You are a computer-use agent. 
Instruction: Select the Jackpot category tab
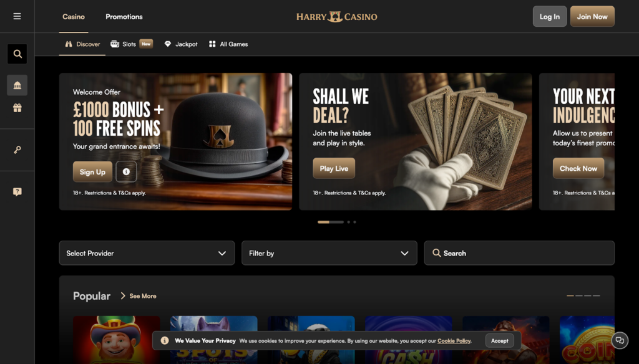[x=181, y=44]
